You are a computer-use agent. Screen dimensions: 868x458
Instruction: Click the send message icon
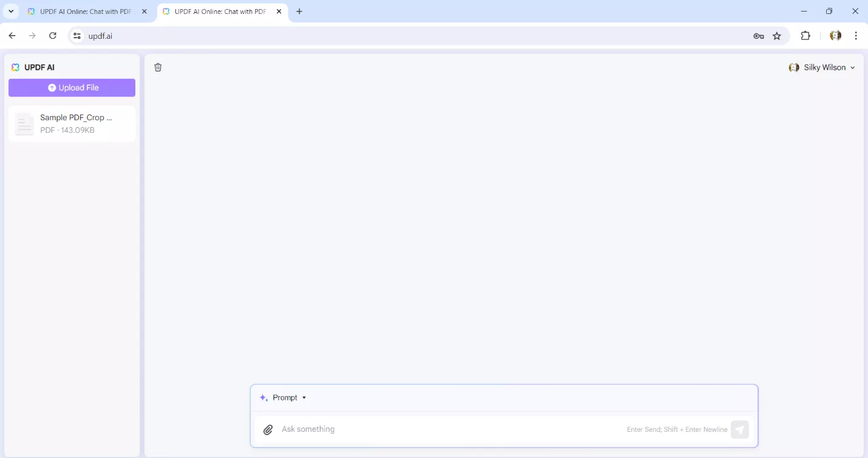[x=739, y=429]
